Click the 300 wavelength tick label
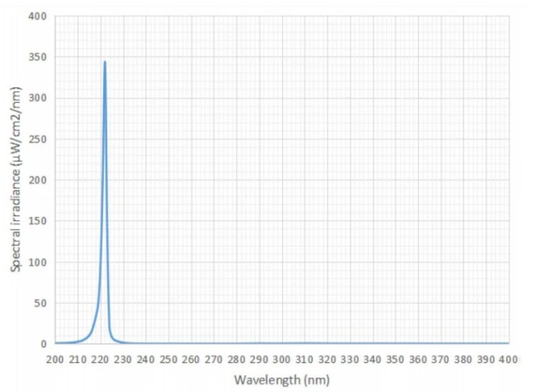Viewport: 537px width, 392px height. [281, 360]
